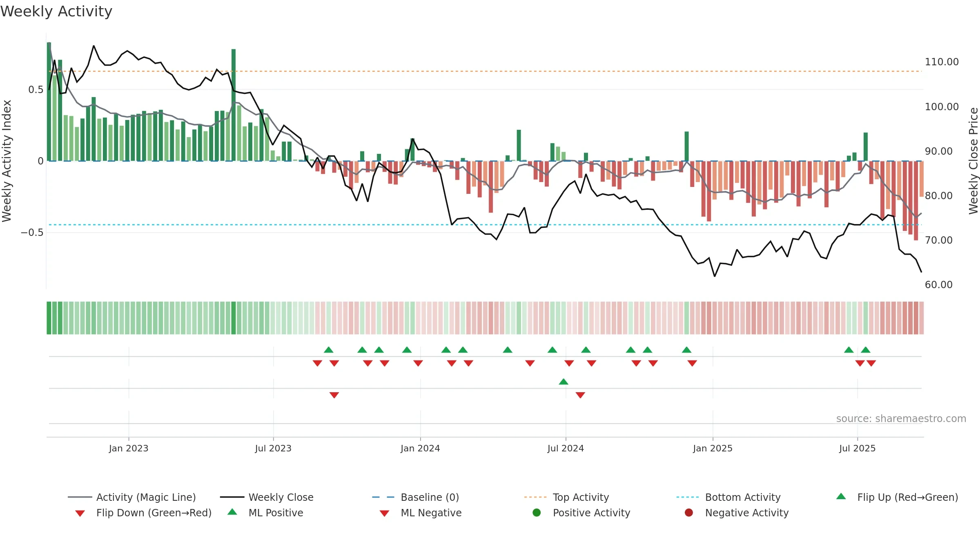Toggle the Bottom Activity legend entry
This screenshot has height=551, width=980.
coord(728,497)
